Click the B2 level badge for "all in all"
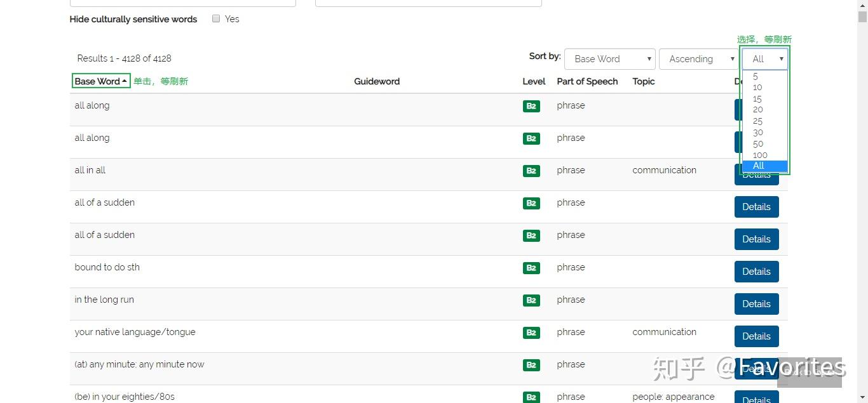 531,171
